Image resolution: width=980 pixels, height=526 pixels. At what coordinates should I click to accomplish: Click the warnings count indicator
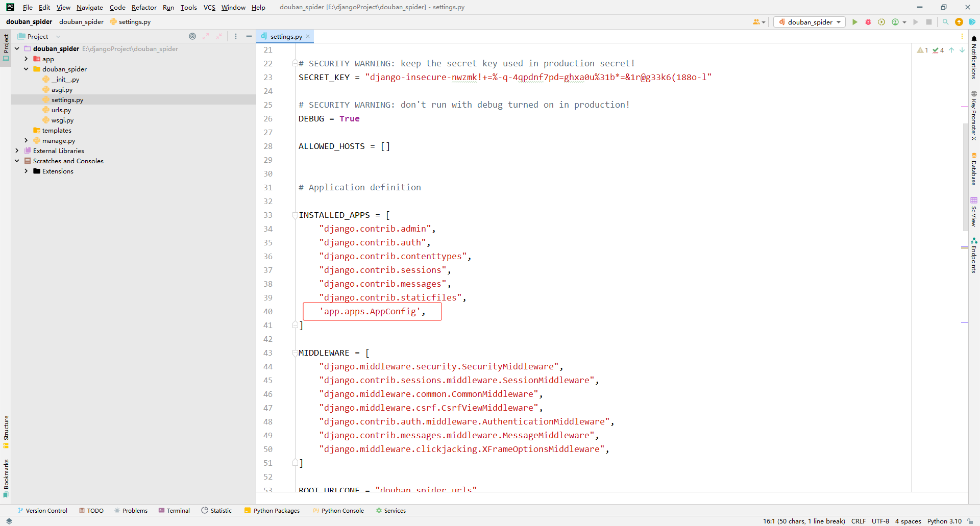[923, 50]
